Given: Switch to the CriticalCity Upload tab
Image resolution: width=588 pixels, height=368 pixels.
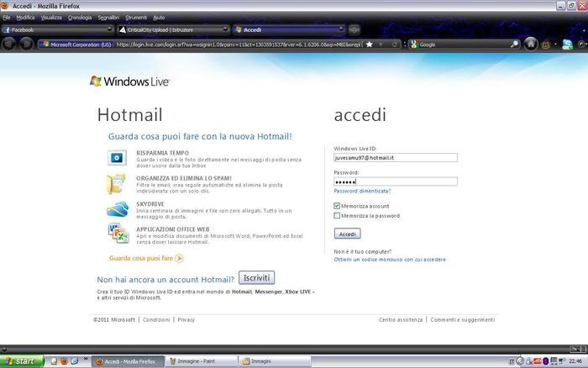Looking at the screenshot, I should tap(173, 29).
